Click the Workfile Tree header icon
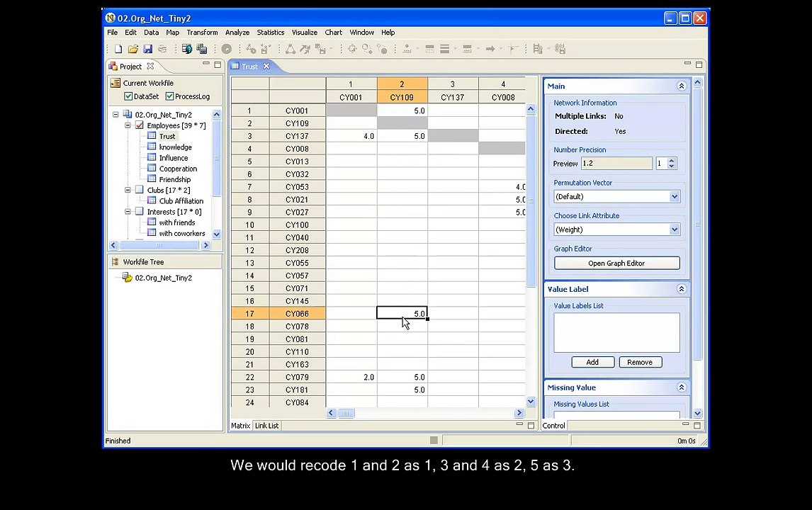The image size is (812, 510). (115, 262)
